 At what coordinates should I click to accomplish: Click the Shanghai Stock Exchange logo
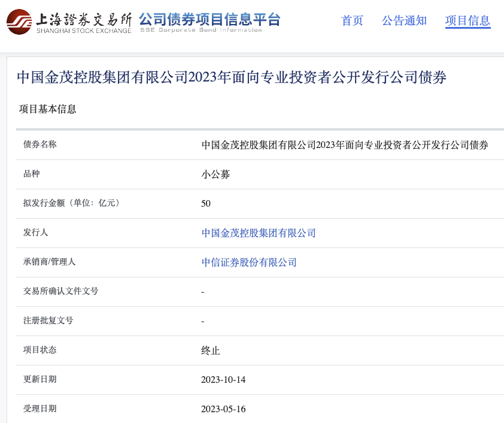pyautogui.click(x=69, y=22)
